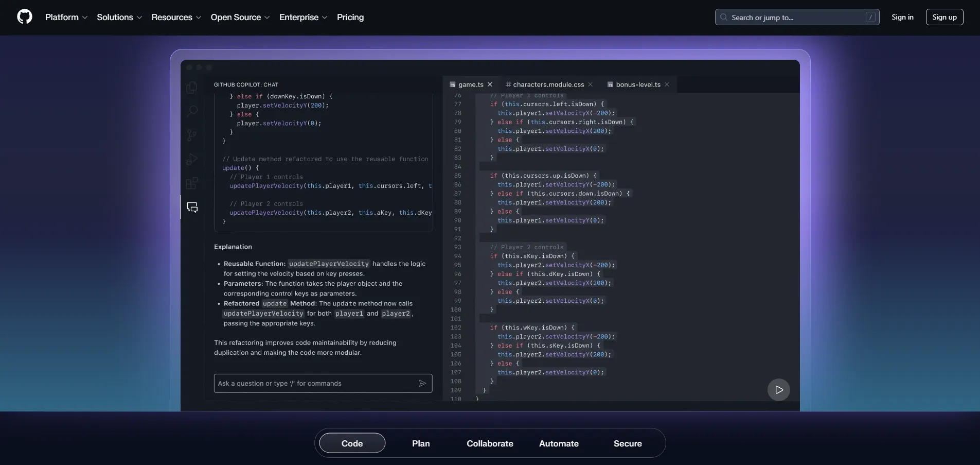
Task: Click the Sign in link
Action: pos(902,17)
